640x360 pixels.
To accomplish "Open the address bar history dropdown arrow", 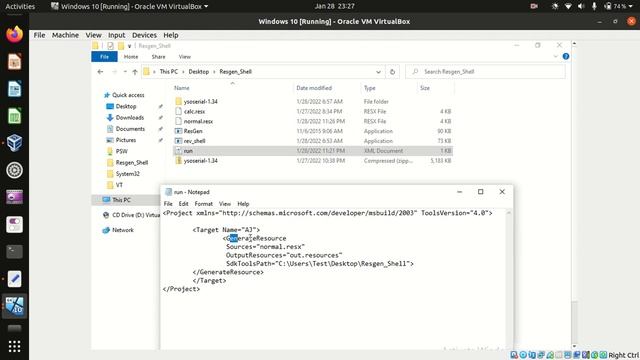I will tap(378, 72).
